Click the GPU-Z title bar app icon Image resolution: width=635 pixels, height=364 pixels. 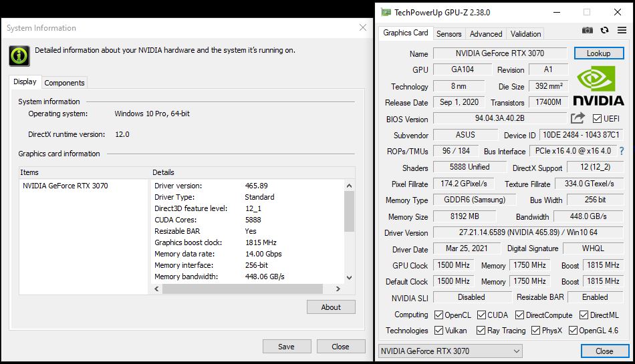[x=386, y=12]
